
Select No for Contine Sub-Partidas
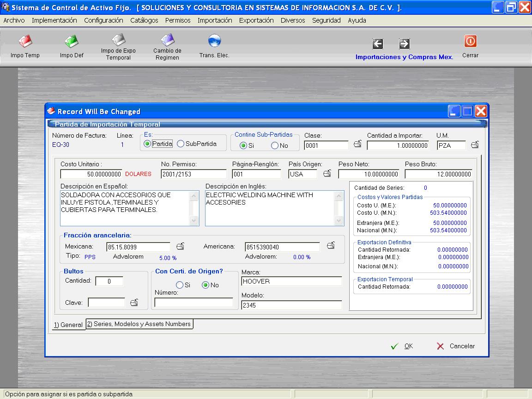tap(274, 145)
